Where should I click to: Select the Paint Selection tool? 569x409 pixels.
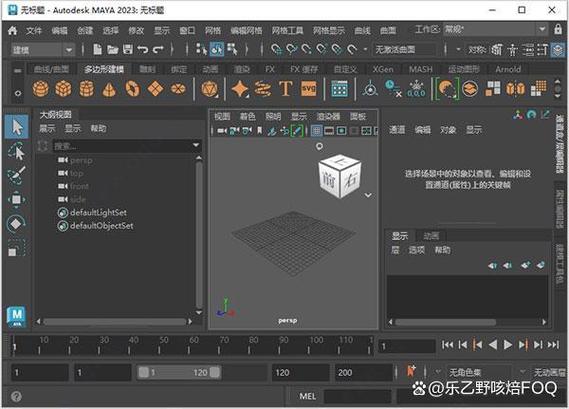click(x=16, y=175)
